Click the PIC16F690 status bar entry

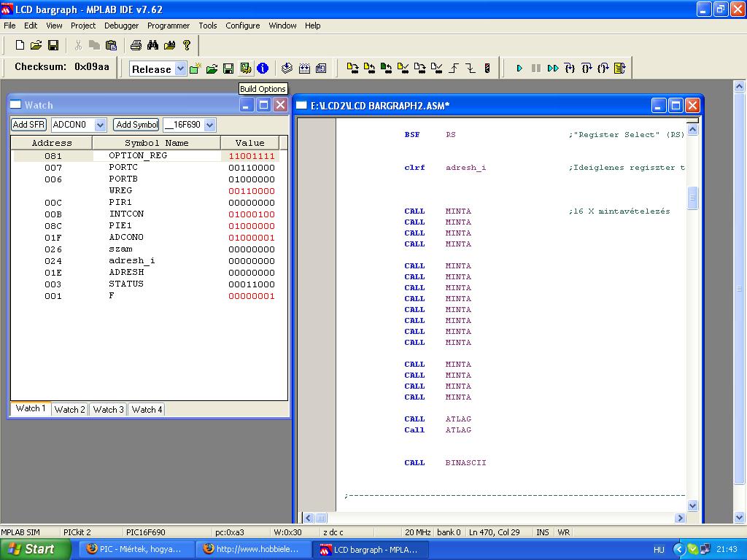click(145, 532)
